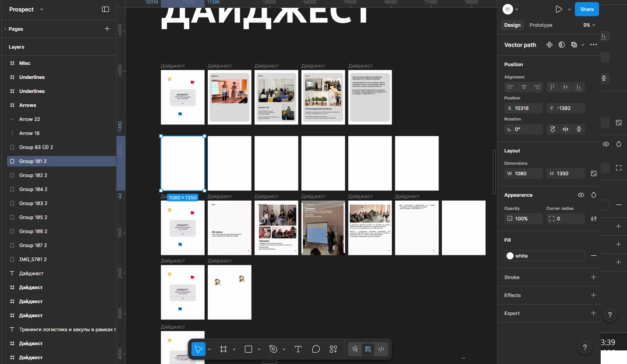This screenshot has width=627, height=364.
Task: Toggle layer visibility eye in Appearance
Action: [x=581, y=195]
